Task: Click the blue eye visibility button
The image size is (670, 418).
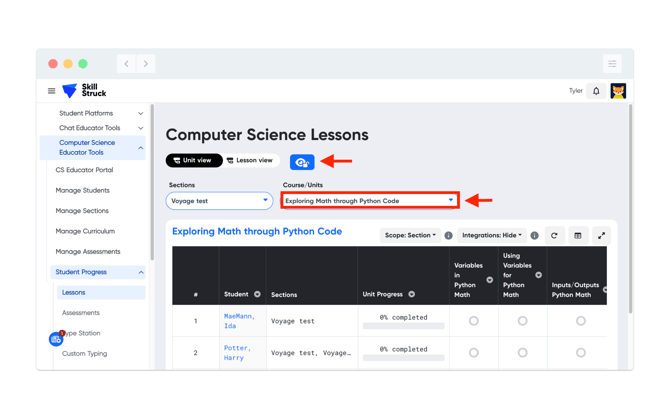Action: click(x=302, y=162)
